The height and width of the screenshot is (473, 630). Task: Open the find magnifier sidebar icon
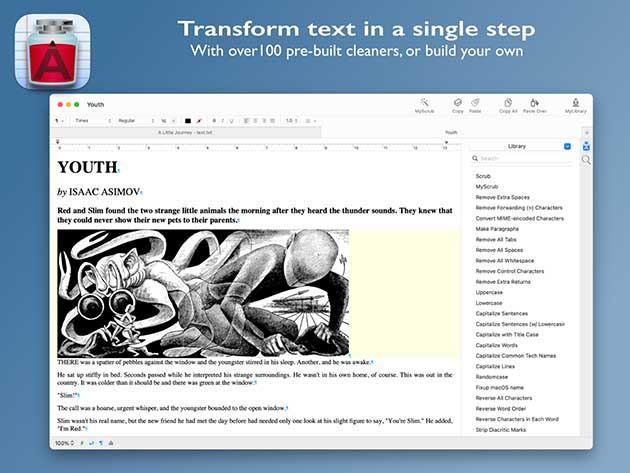pos(586,160)
